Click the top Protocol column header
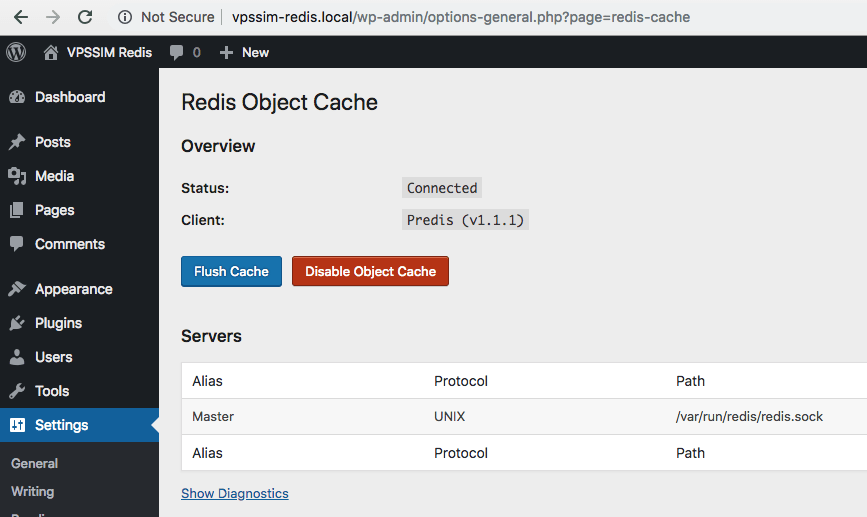The height and width of the screenshot is (517, 867). (461, 381)
